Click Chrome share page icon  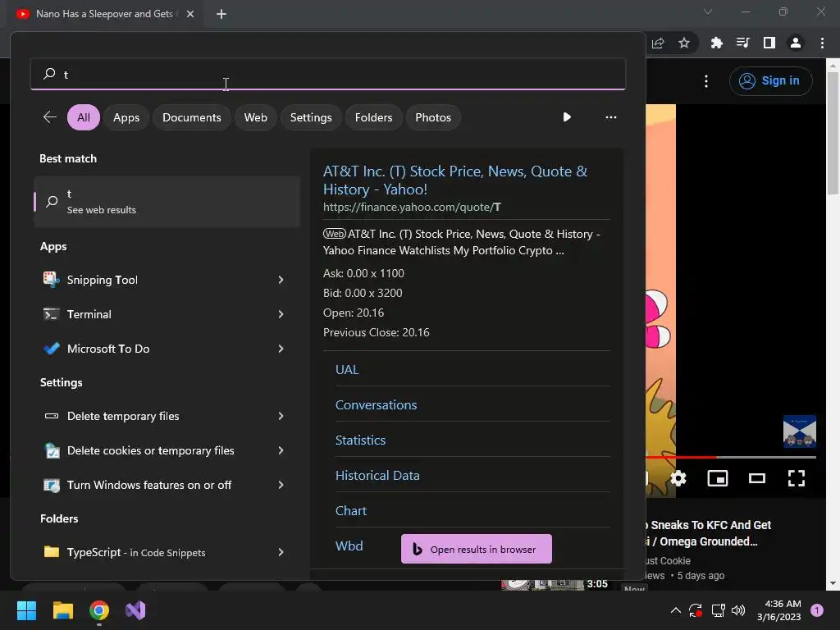point(658,43)
